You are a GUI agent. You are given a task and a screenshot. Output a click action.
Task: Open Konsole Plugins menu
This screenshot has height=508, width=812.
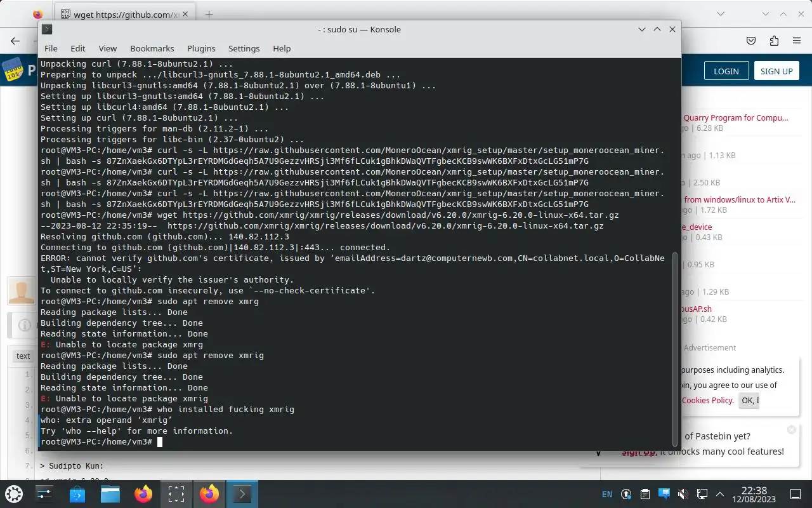[x=201, y=48]
